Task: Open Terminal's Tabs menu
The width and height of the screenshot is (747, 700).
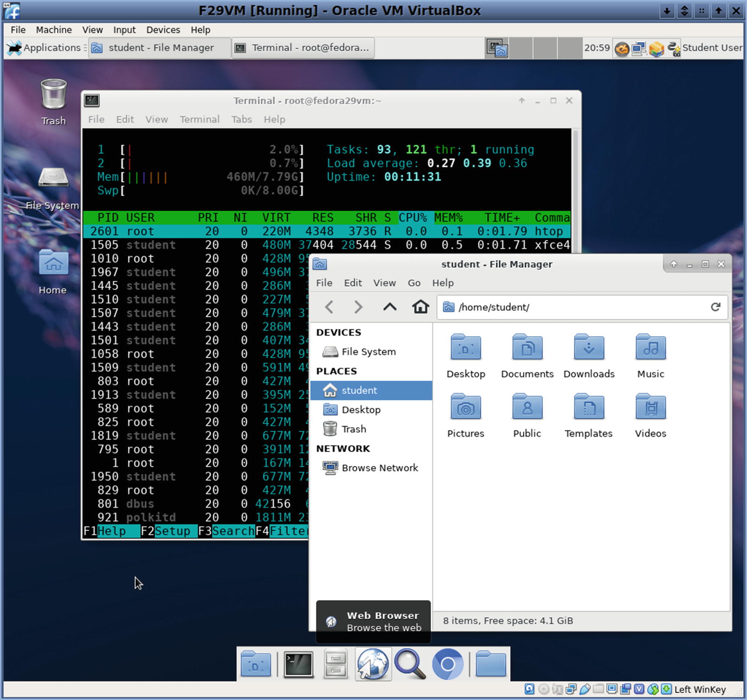Action: tap(241, 120)
